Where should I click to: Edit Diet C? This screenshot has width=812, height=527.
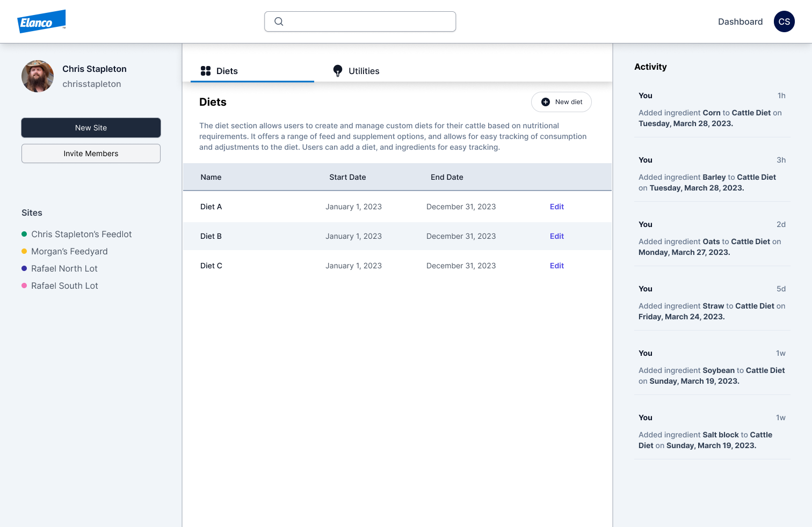556,266
